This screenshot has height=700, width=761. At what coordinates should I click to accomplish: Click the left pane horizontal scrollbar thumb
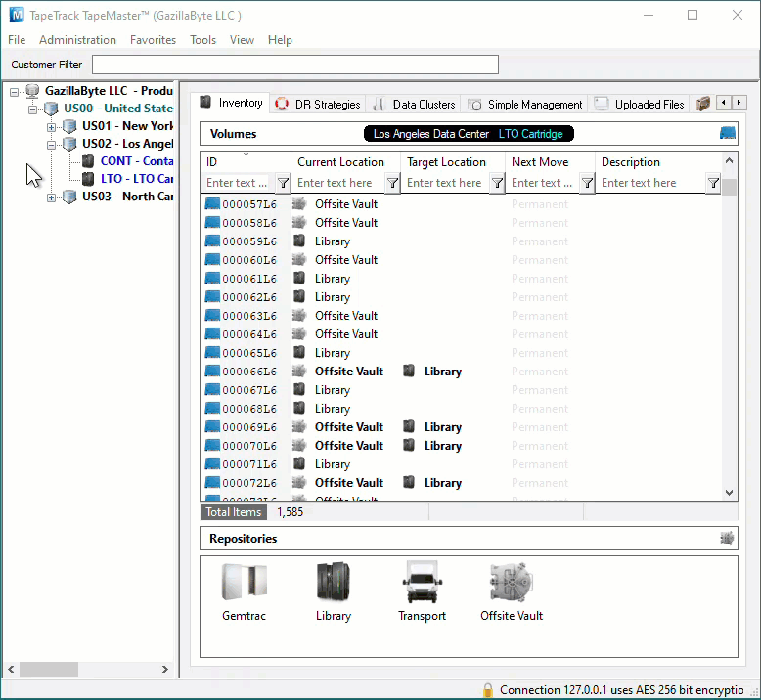coord(49,669)
